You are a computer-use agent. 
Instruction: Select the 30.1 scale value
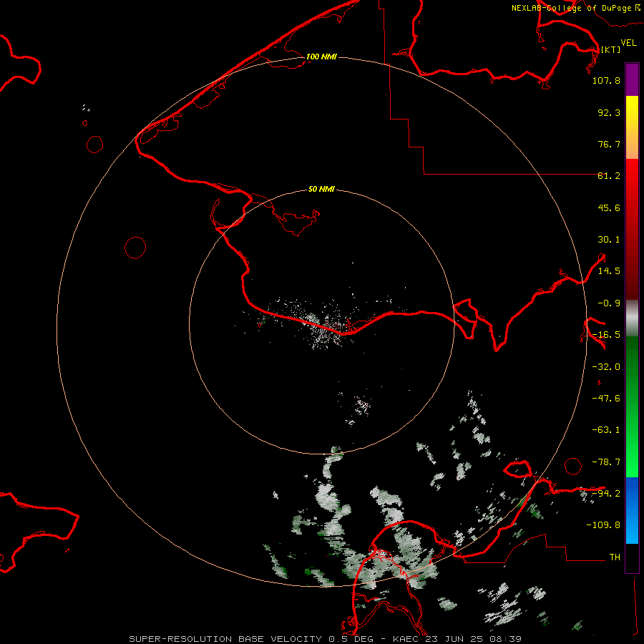pos(609,240)
